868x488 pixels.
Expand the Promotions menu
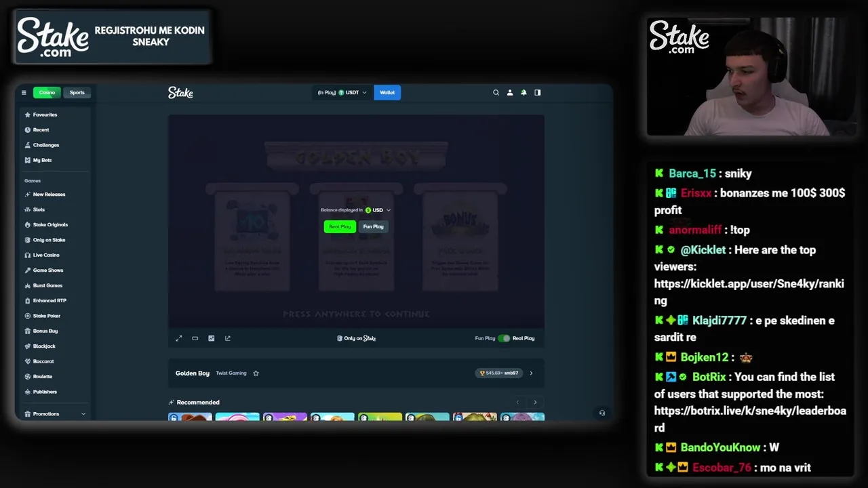(55, 413)
